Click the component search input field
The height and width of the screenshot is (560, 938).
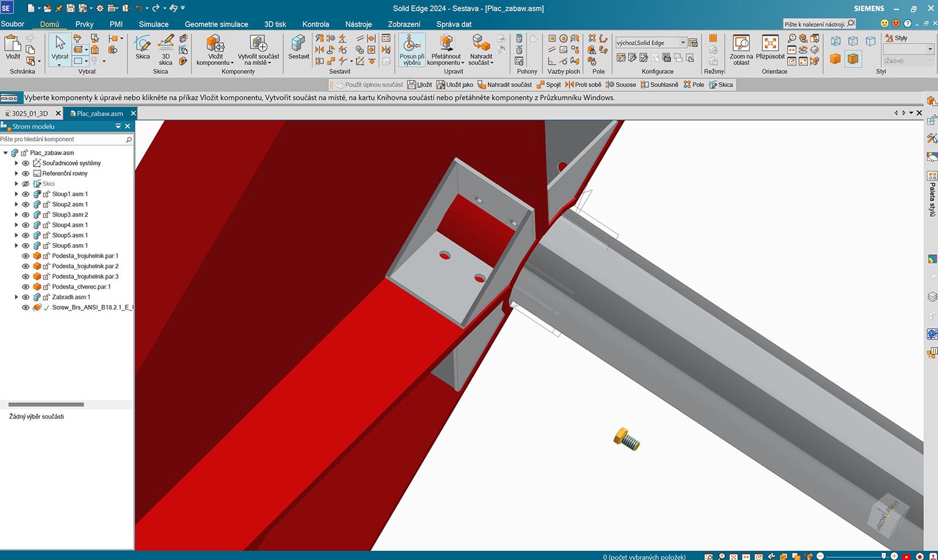tap(63, 139)
